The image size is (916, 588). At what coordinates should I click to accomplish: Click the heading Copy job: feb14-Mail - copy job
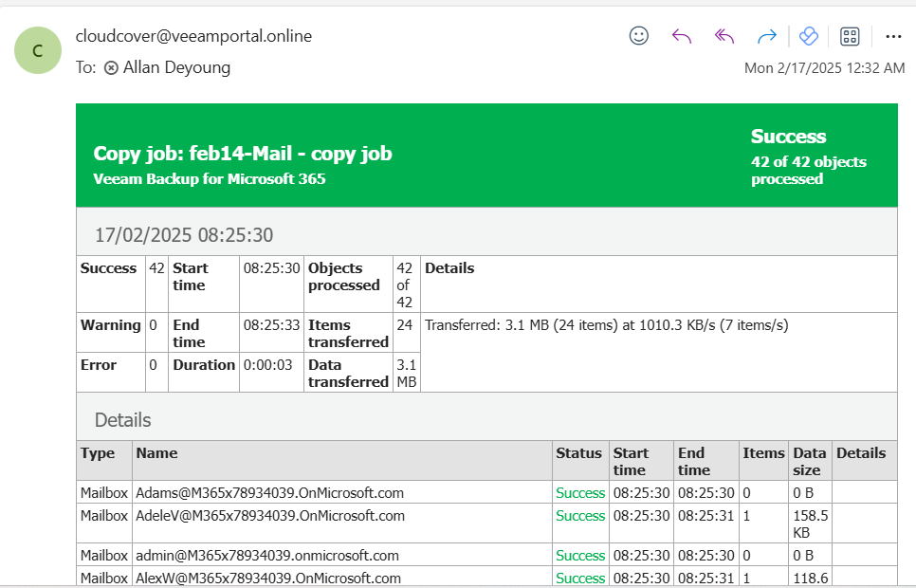point(243,153)
